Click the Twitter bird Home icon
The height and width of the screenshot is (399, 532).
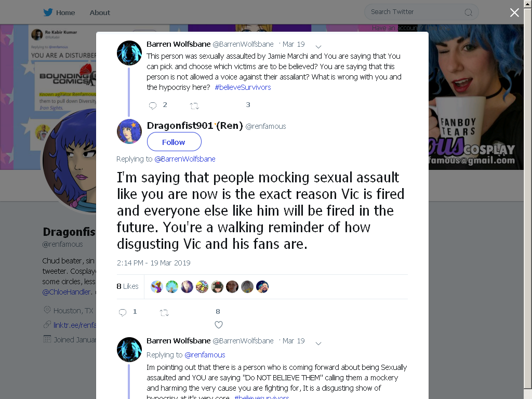click(48, 12)
